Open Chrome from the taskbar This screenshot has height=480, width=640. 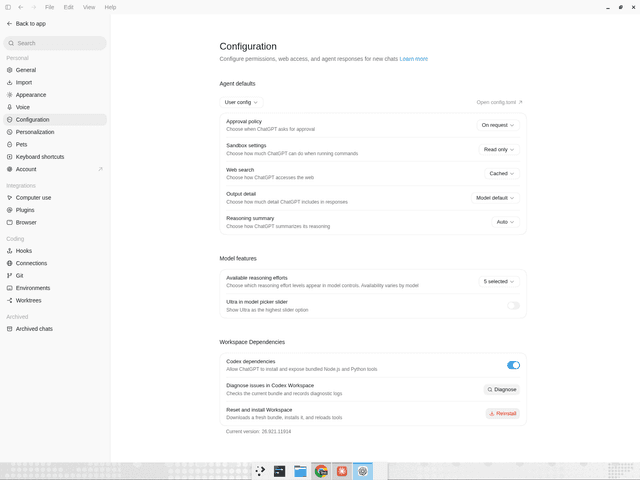click(321, 471)
